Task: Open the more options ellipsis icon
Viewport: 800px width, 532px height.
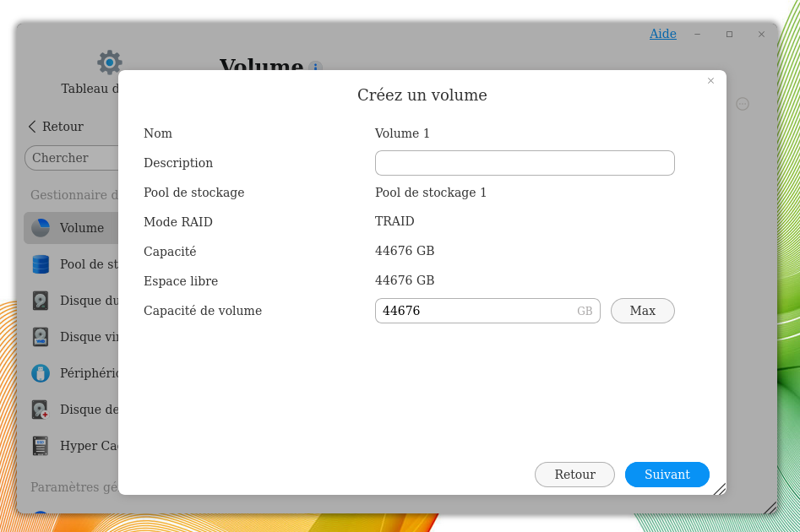Action: tap(743, 104)
